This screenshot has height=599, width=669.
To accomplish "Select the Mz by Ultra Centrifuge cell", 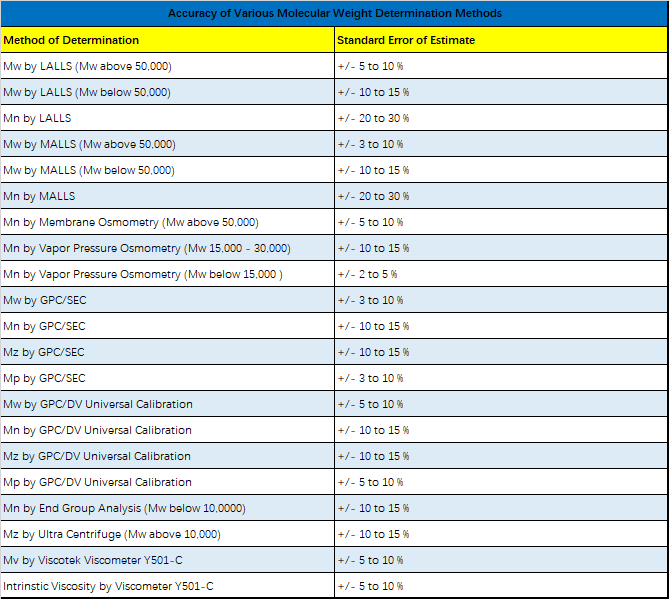I will tap(167, 534).
